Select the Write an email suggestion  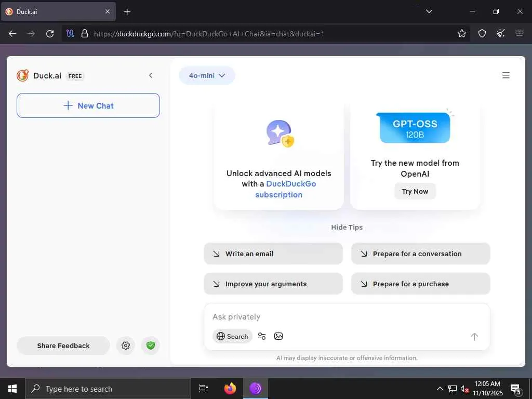coord(273,254)
